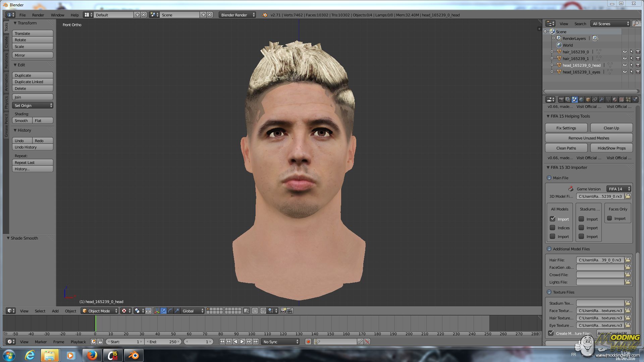Toggle the 3D manipulator axes icon

(x=157, y=311)
